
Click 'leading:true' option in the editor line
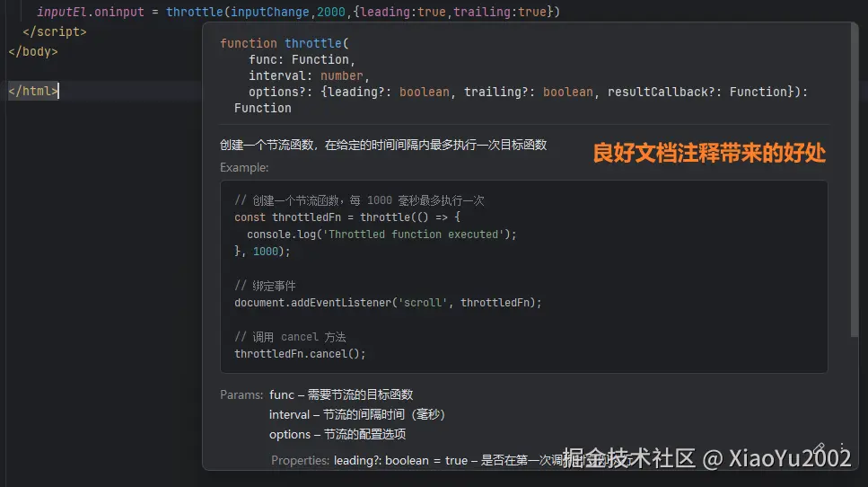point(403,12)
